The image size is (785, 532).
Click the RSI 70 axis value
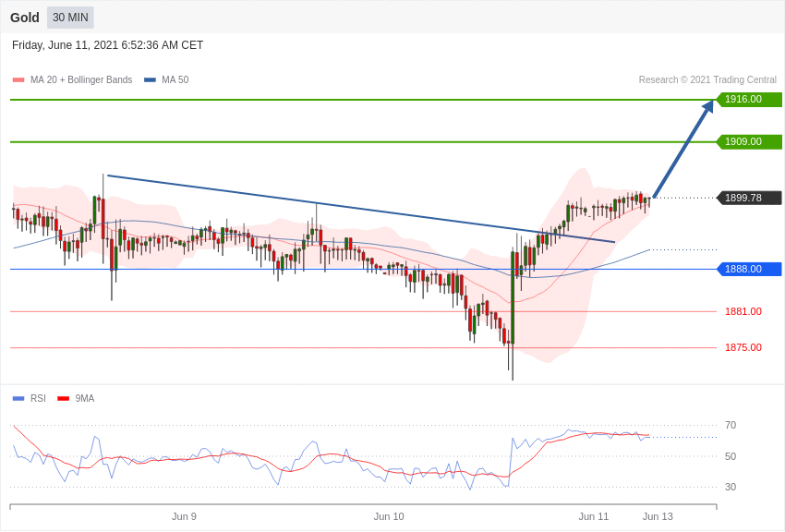click(731, 426)
